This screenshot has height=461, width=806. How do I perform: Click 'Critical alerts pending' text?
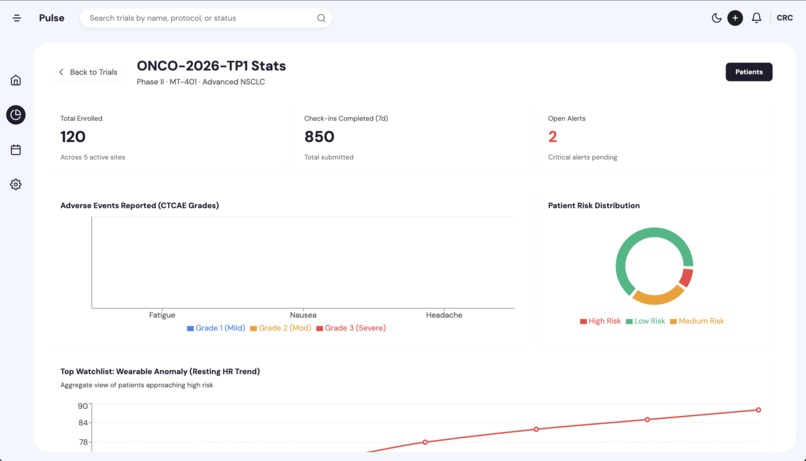[x=582, y=157]
